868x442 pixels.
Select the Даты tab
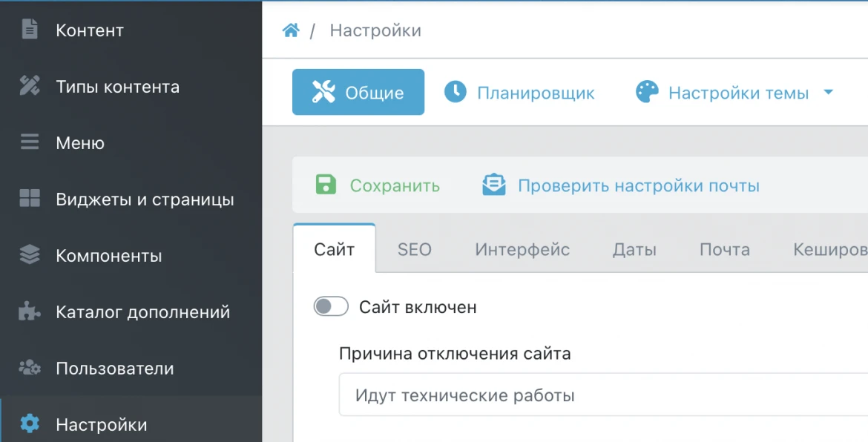pos(634,250)
